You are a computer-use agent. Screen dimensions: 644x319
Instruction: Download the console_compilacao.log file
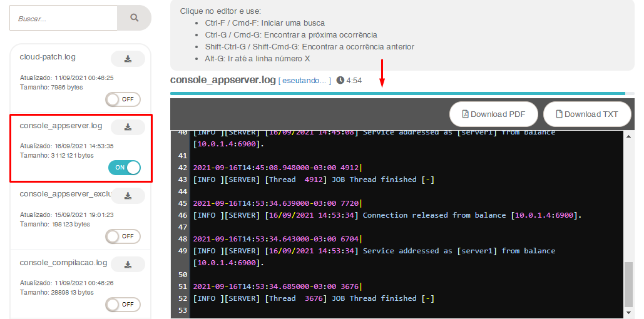coord(128,265)
